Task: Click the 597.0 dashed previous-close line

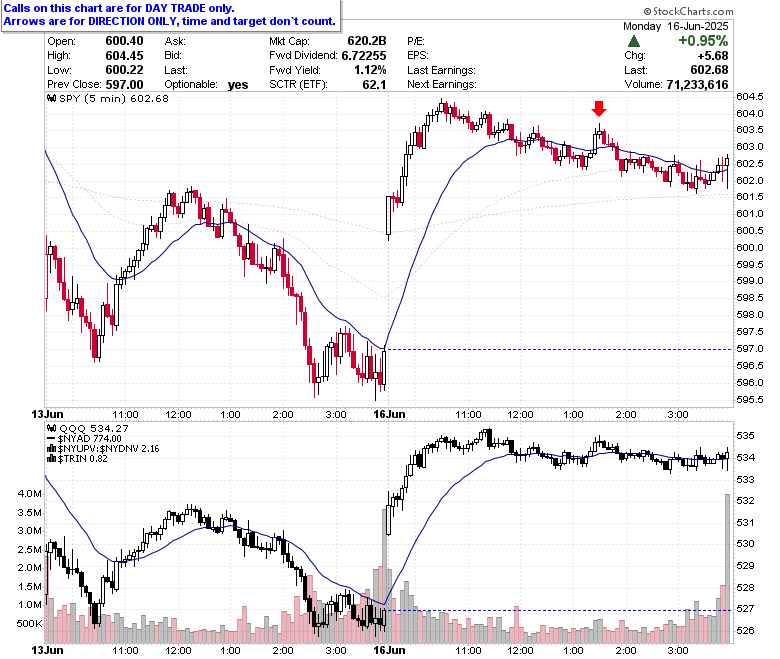Action: click(559, 349)
